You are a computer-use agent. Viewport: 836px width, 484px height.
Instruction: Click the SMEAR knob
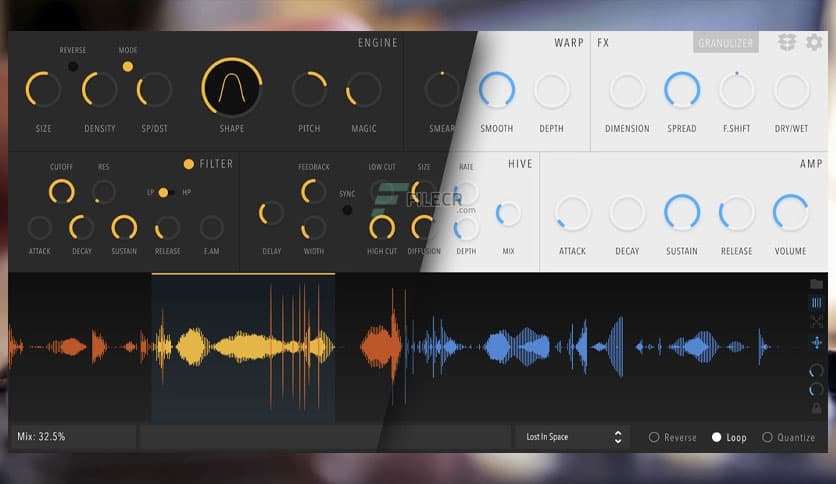pyautogui.click(x=442, y=90)
